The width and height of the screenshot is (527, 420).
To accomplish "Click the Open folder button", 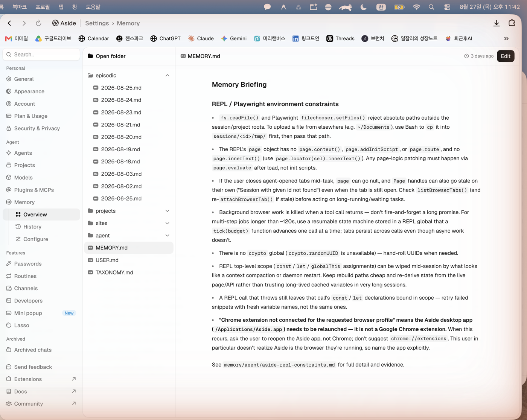I will 107,56.
